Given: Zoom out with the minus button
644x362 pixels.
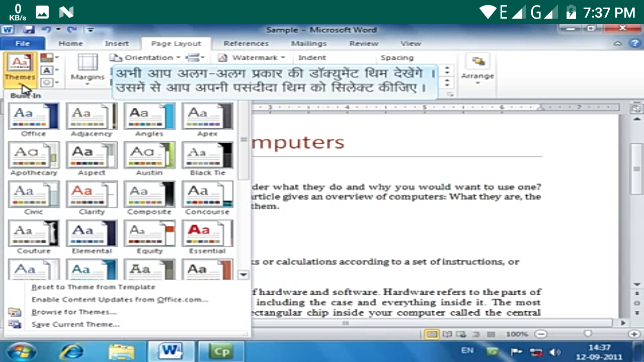Looking at the screenshot, I should click(x=540, y=334).
